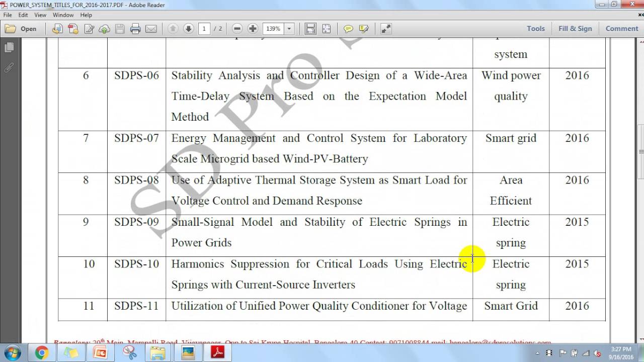Open the PowerPoint taskbar icon
644x362 pixels.
pos(100,353)
